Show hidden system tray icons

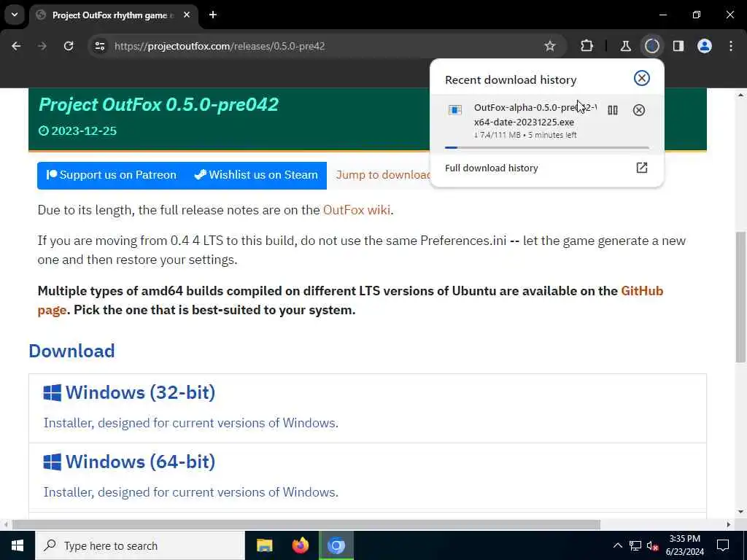click(x=617, y=545)
